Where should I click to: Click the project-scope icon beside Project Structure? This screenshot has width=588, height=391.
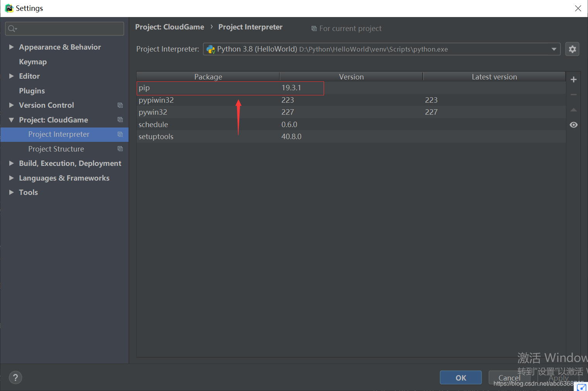120,149
